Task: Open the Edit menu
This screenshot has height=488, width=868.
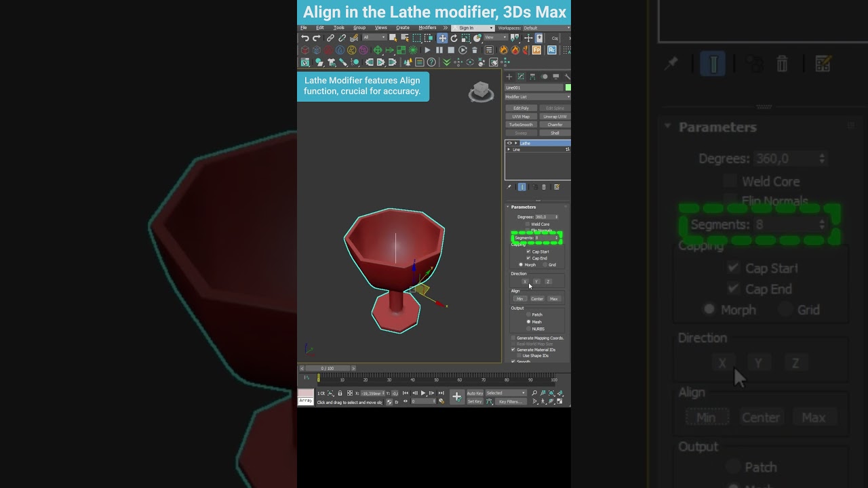Action: pos(320,28)
